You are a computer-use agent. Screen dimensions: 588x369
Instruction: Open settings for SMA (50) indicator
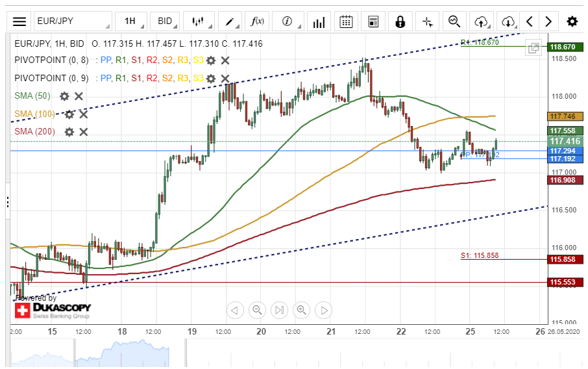pyautogui.click(x=64, y=96)
